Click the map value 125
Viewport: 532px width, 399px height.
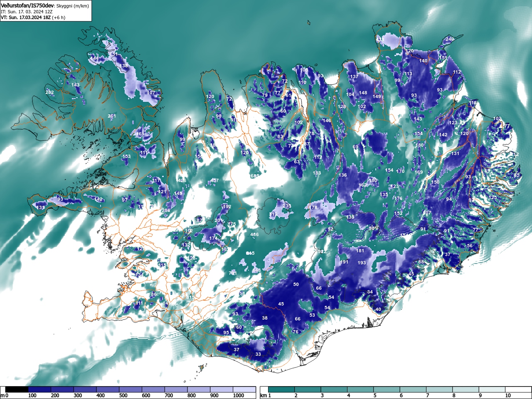pos(493,198)
